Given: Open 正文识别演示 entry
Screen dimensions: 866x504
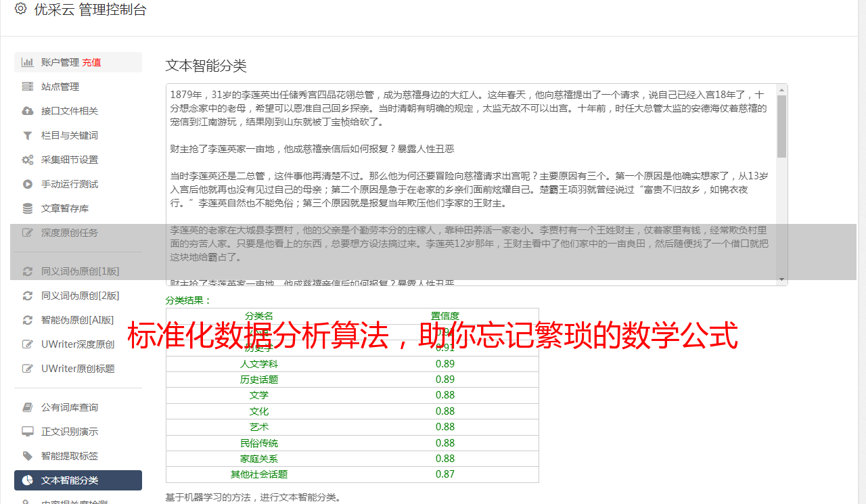Looking at the screenshot, I should (x=78, y=432).
